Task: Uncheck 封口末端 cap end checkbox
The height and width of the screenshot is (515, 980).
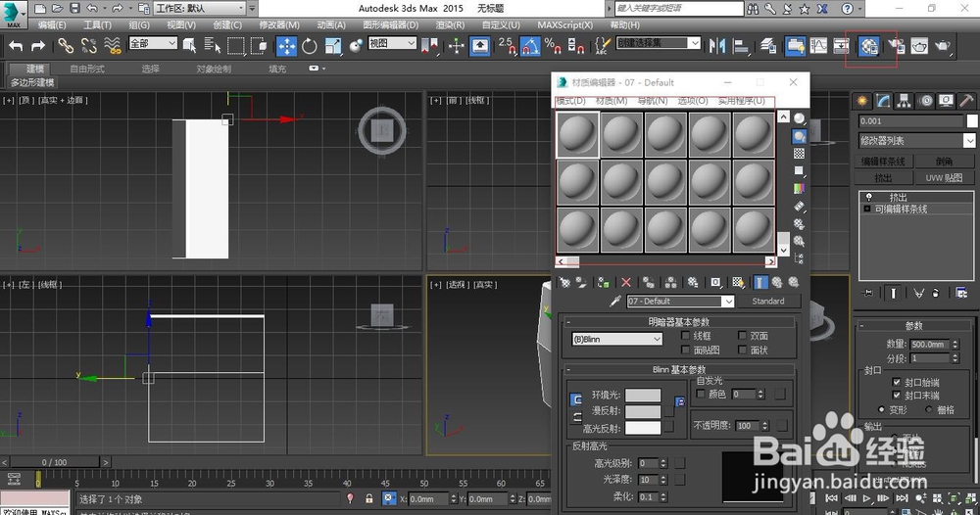Action: (x=897, y=396)
